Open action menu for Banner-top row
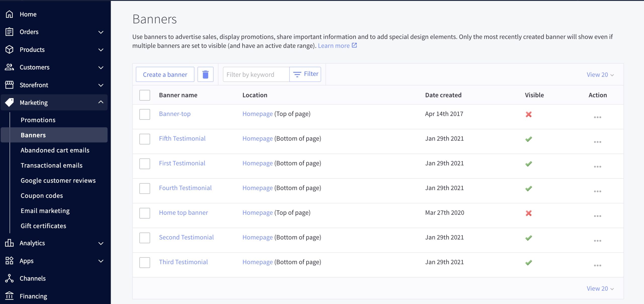Image resolution: width=644 pixels, height=304 pixels. pos(597,117)
